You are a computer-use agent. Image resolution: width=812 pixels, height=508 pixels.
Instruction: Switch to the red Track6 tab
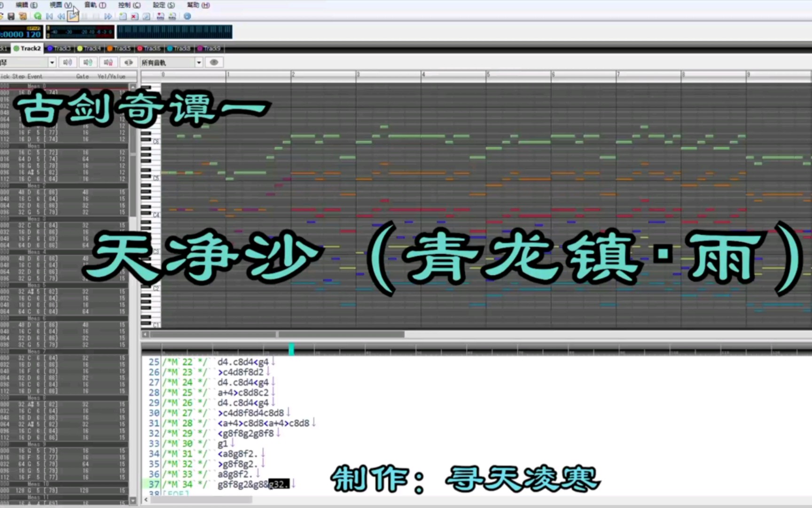pyautogui.click(x=149, y=48)
